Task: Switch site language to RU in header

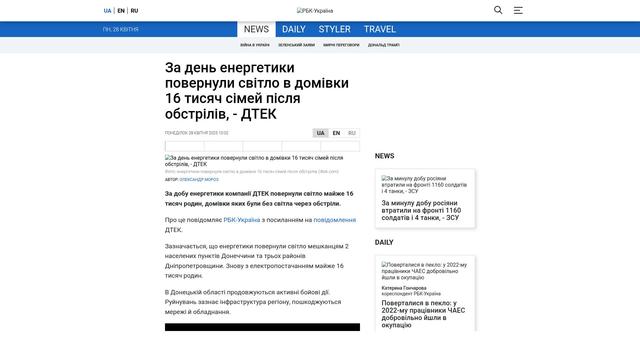Action: click(134, 11)
